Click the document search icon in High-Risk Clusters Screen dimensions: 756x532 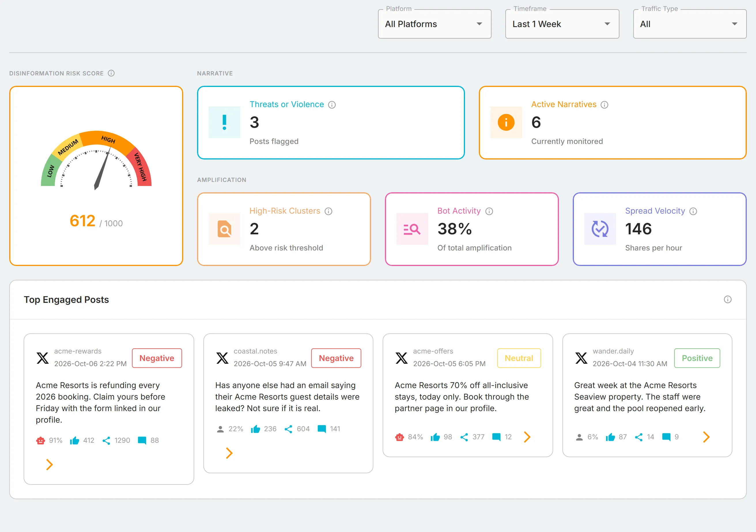[x=224, y=229]
